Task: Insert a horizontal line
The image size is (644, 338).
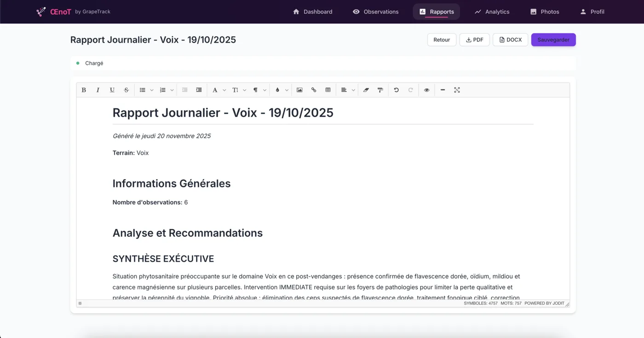Action: 443,90
